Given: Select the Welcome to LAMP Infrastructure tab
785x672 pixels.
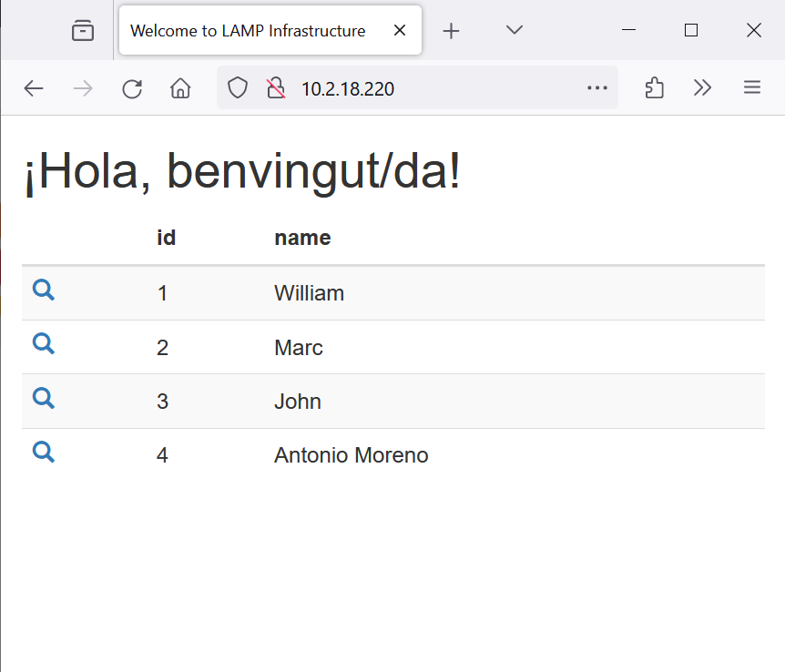Looking at the screenshot, I should [x=248, y=31].
